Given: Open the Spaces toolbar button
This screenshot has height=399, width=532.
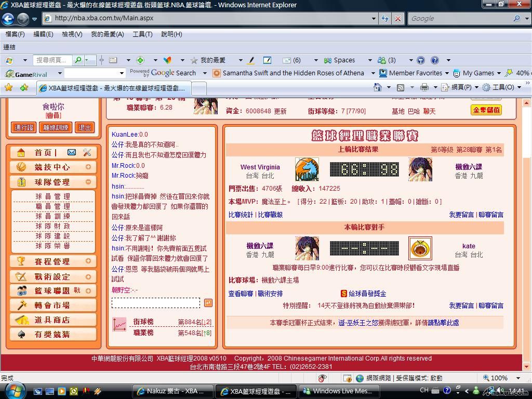Looking at the screenshot, I should click(x=340, y=60).
